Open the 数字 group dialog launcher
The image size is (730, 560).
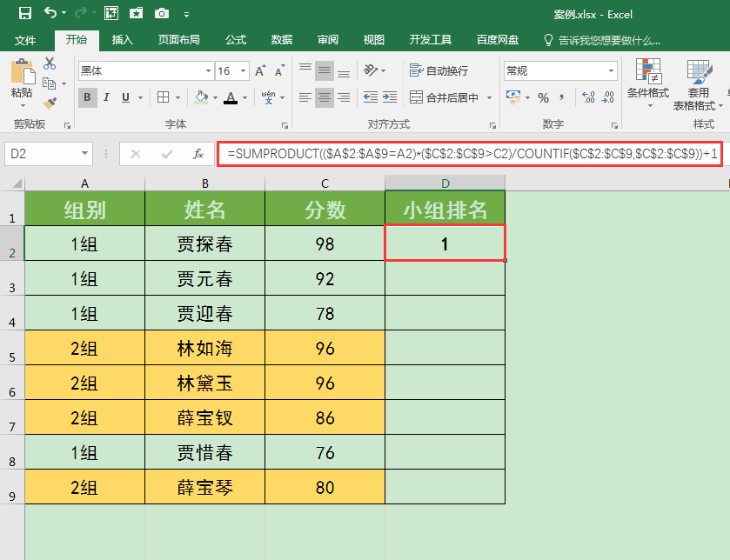[614, 125]
